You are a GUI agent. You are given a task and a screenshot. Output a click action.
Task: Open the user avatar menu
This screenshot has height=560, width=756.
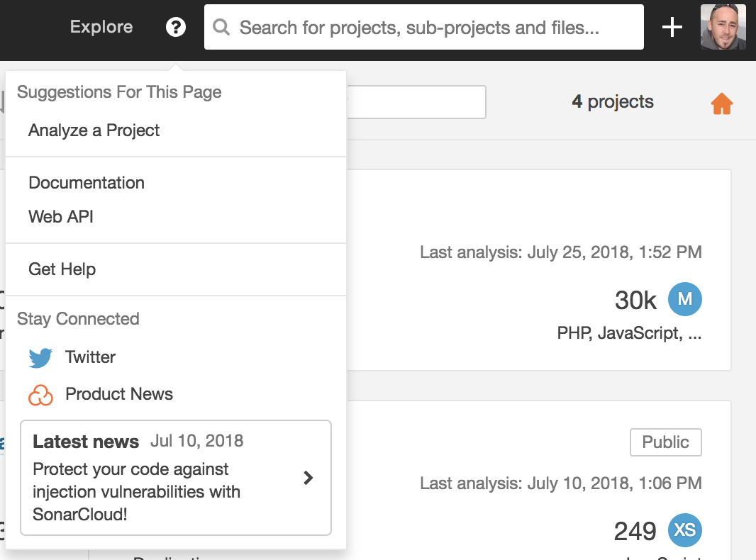click(723, 27)
